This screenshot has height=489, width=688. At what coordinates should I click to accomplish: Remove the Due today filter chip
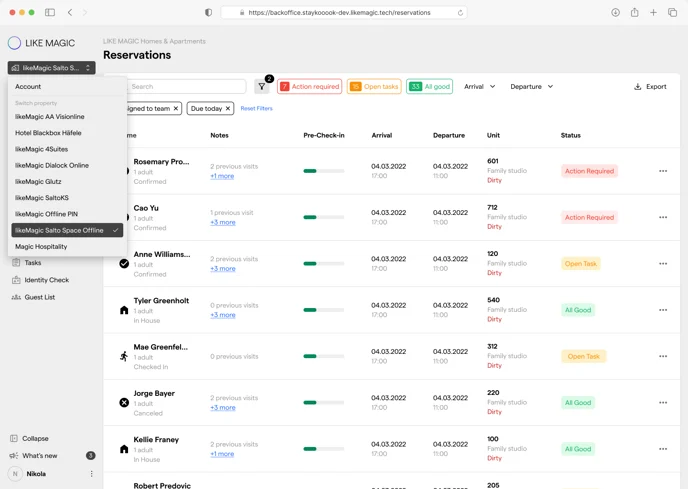(x=228, y=108)
